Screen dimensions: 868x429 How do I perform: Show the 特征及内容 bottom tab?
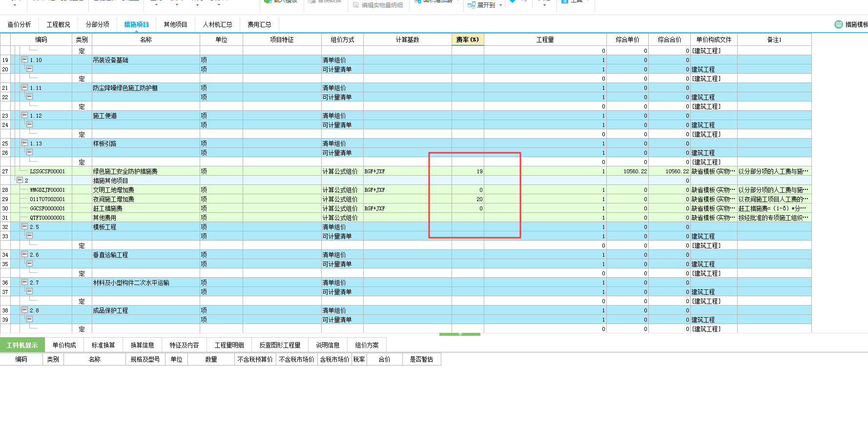[184, 345]
